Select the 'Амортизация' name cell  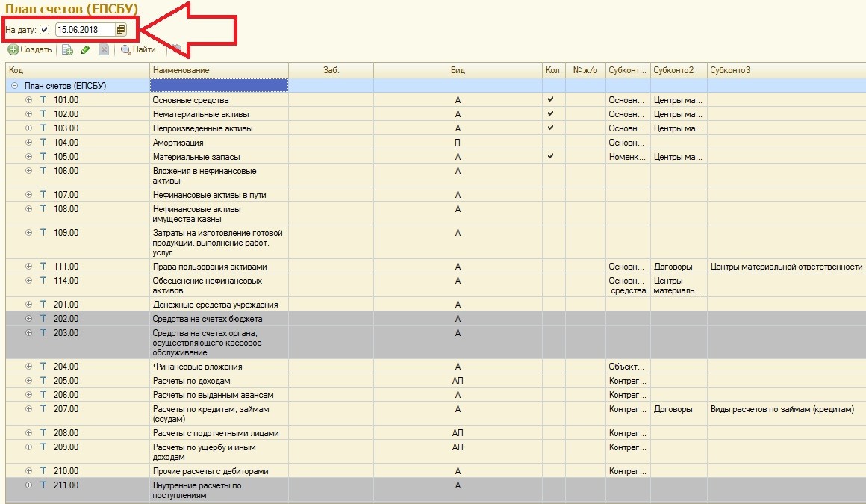tap(219, 143)
